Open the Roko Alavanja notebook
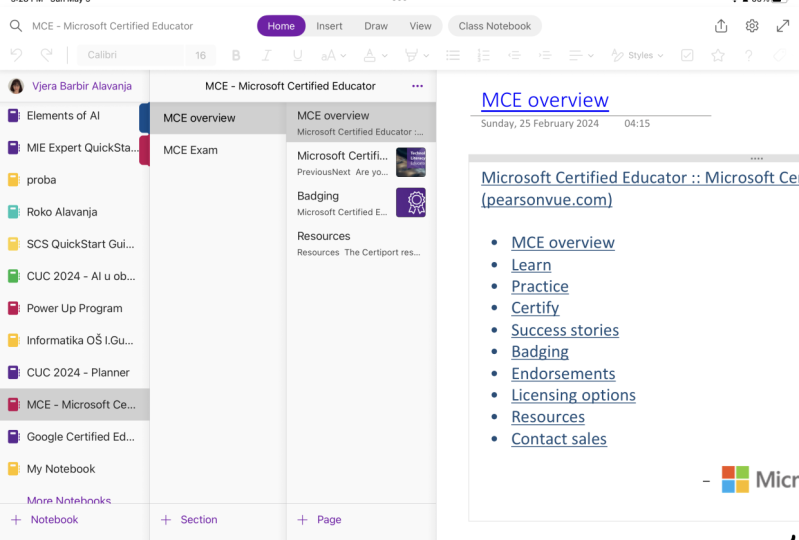Viewport: 799px width, 540px height. click(74, 212)
